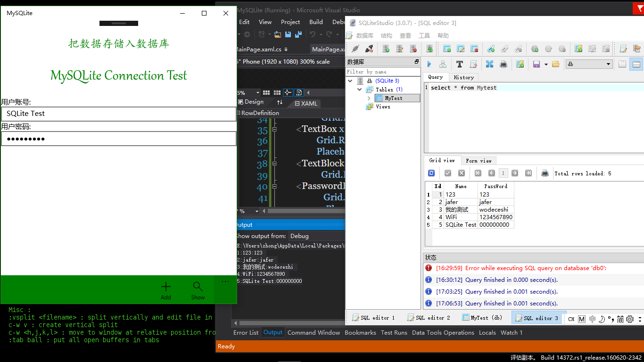Toggle results-below-query layout button
The image size is (644, 362).
tap(636, 64)
